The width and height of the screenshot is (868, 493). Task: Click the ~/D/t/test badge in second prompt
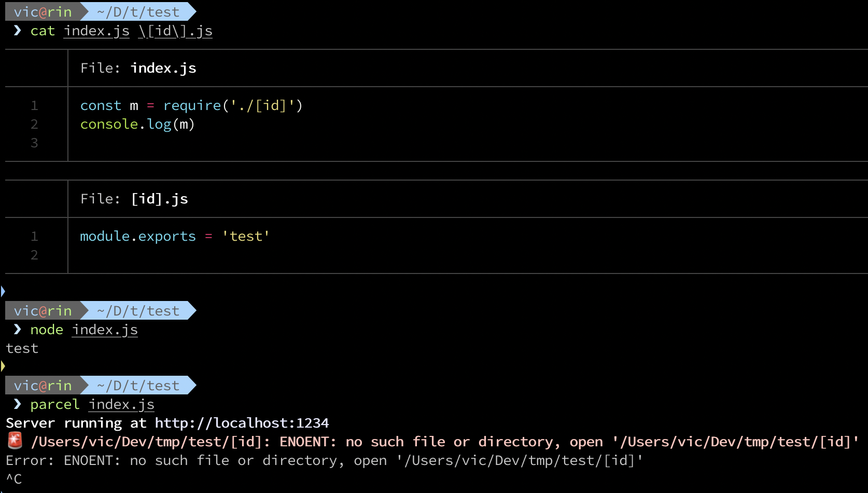(136, 310)
